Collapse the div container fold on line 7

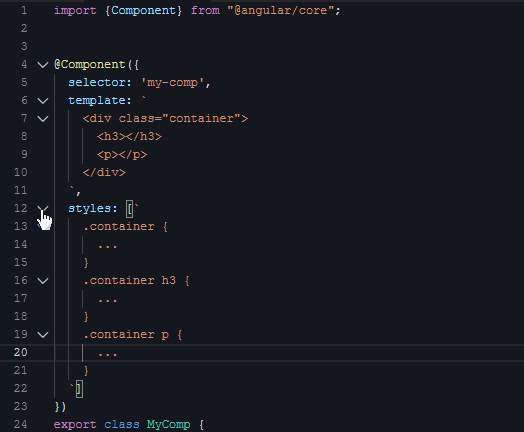43,119
